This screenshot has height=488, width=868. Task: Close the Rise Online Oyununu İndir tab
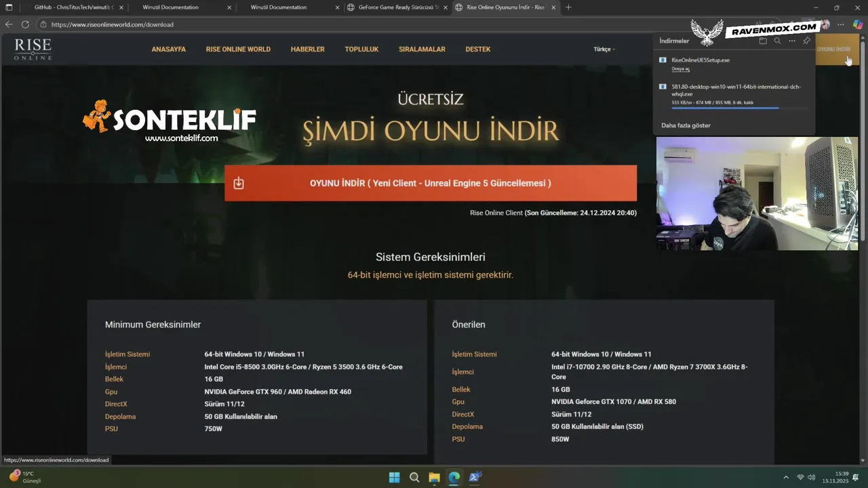coord(553,7)
